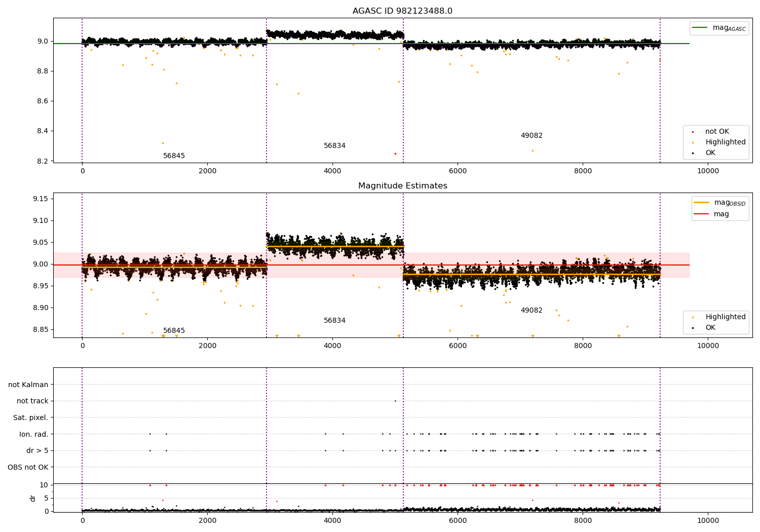
Task: Click the red 'not OK' data point in the AGASC ID plot
Action: [x=395, y=154]
